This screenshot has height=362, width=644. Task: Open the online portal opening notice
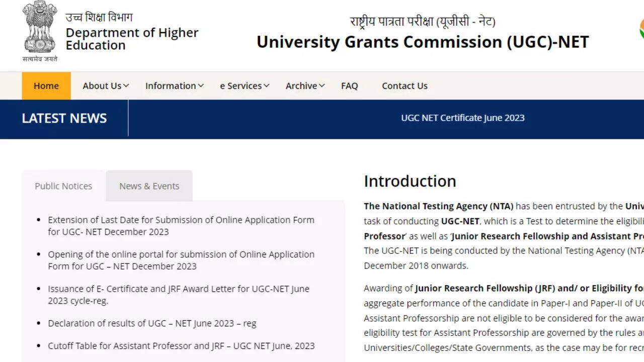coord(181,260)
